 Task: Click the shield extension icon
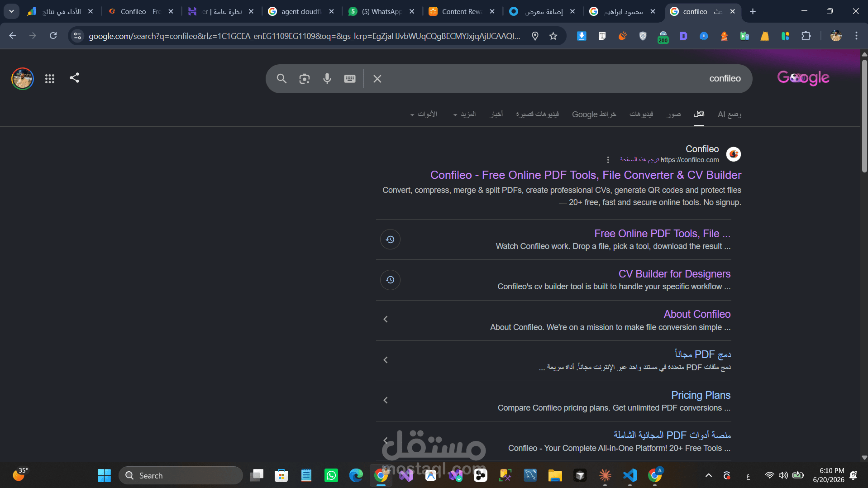[x=643, y=36]
